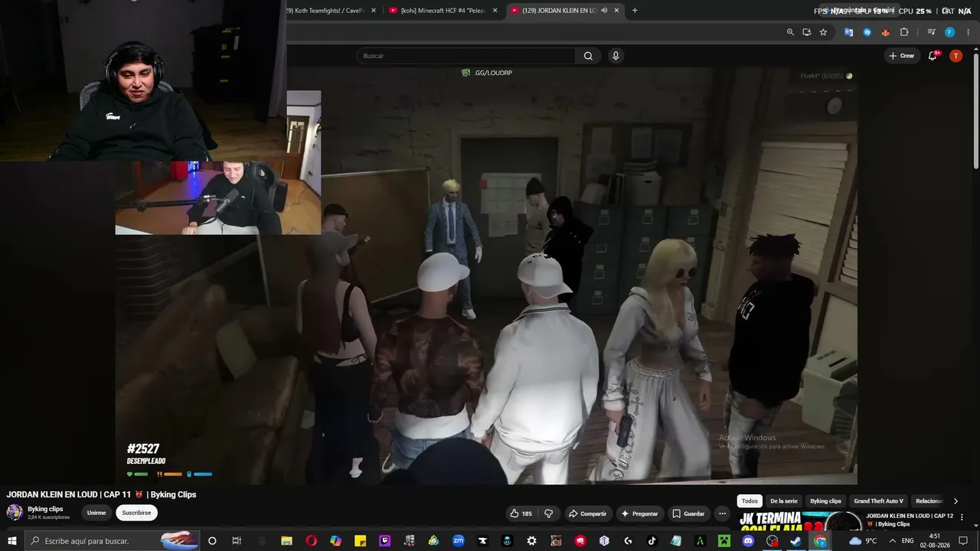Launch Minecraft from the taskbar

724,541
